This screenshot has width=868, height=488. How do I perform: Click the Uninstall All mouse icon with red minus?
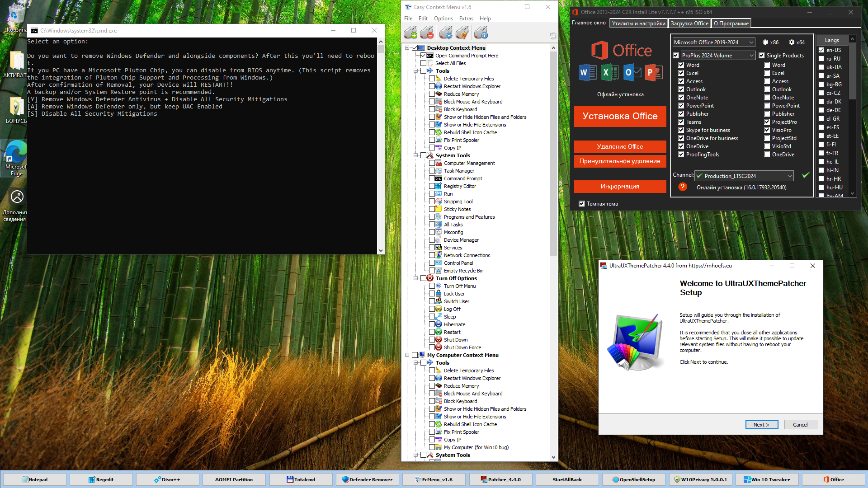pyautogui.click(x=427, y=33)
